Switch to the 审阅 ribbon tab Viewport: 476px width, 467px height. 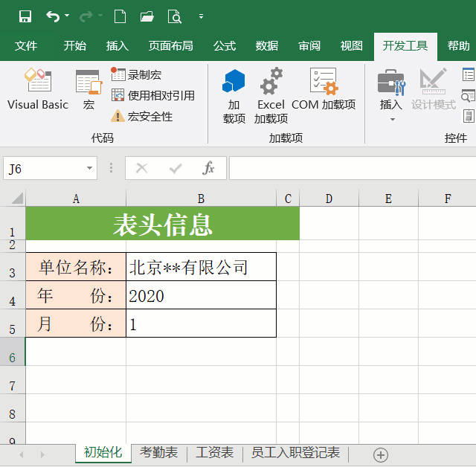click(309, 46)
